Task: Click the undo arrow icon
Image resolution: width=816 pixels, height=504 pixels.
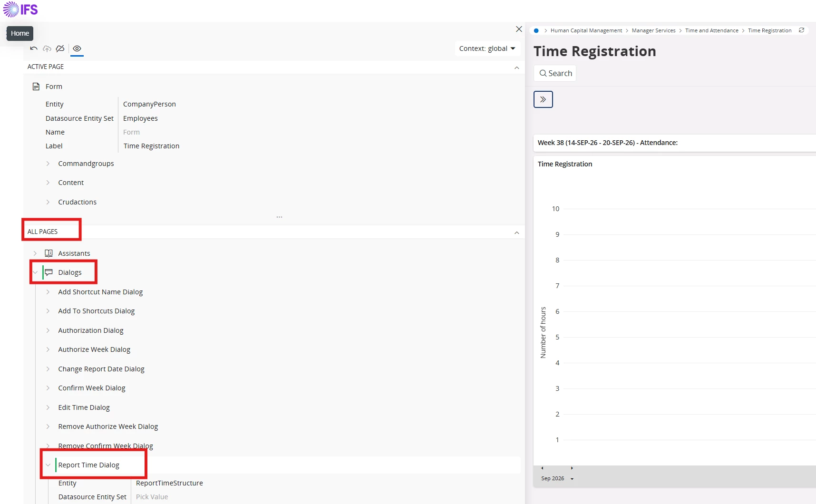Action: [x=34, y=48]
